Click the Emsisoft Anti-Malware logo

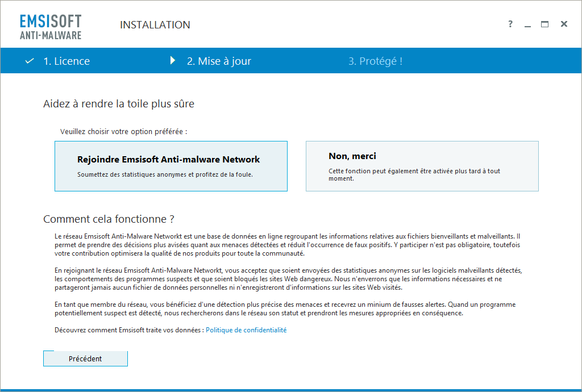tap(51, 27)
